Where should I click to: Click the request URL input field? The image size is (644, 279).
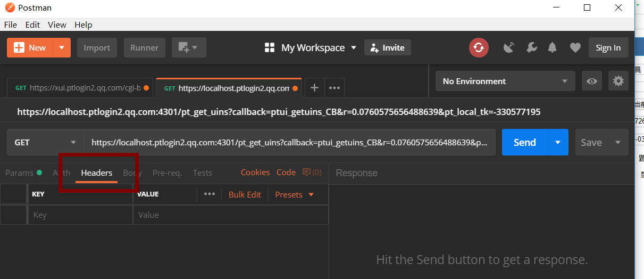290,143
